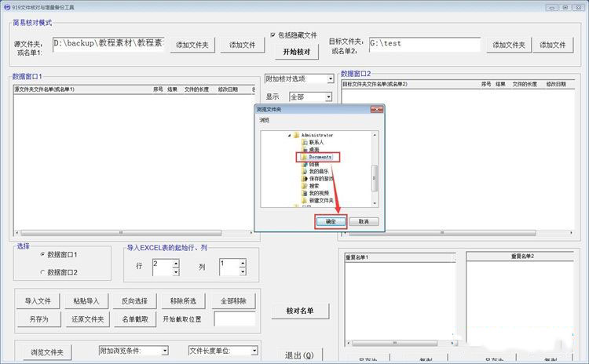Increase the 行 row spinner value
Image resolution: width=589 pixels, height=364 pixels.
tap(176, 264)
